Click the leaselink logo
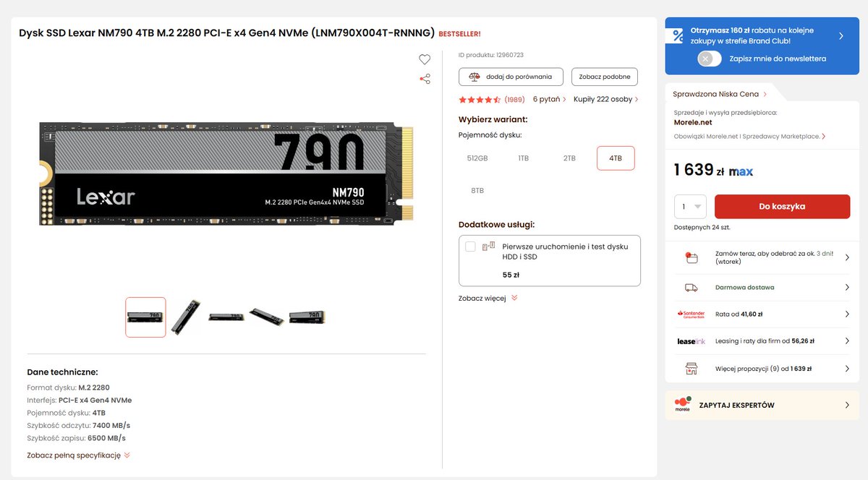 point(691,341)
